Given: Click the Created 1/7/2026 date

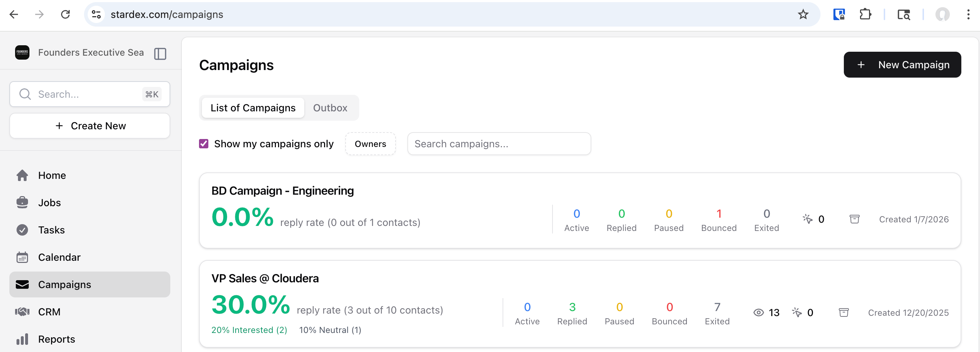Looking at the screenshot, I should tap(914, 219).
